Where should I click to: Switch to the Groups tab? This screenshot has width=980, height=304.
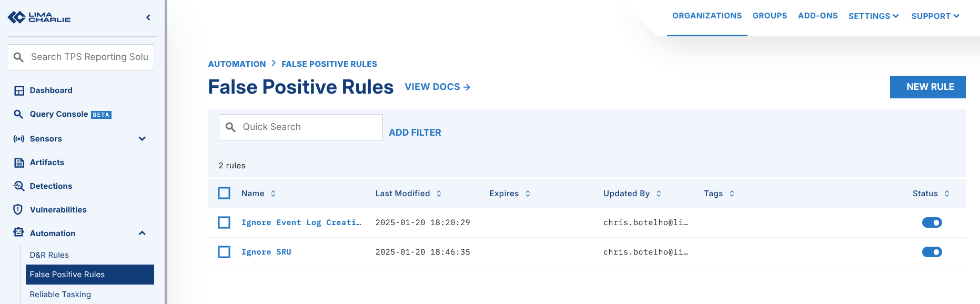click(770, 16)
